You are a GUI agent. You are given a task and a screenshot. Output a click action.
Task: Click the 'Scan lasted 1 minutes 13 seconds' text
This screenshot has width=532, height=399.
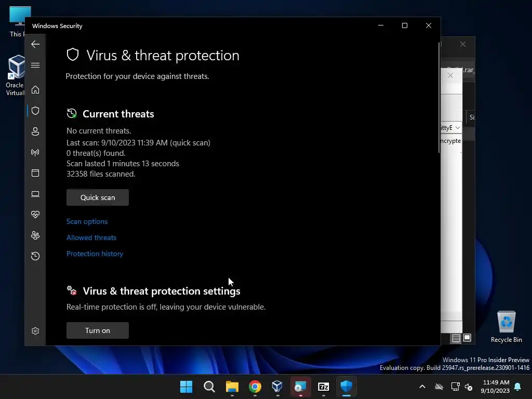[123, 164]
